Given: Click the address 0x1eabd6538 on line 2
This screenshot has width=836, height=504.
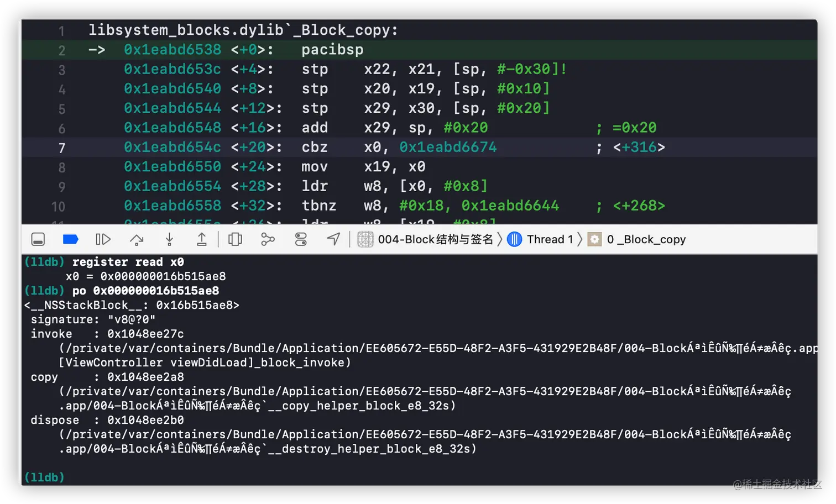Looking at the screenshot, I should (173, 50).
